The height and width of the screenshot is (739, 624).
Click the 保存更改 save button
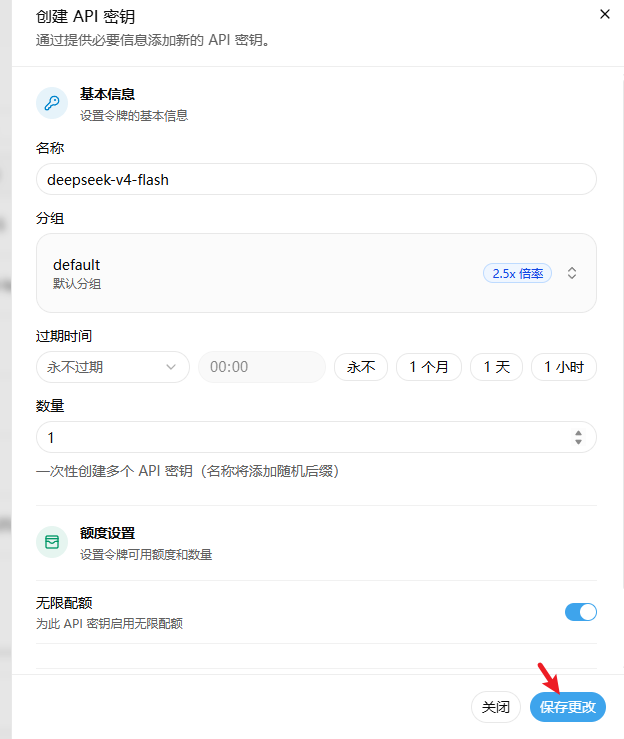[x=568, y=707]
